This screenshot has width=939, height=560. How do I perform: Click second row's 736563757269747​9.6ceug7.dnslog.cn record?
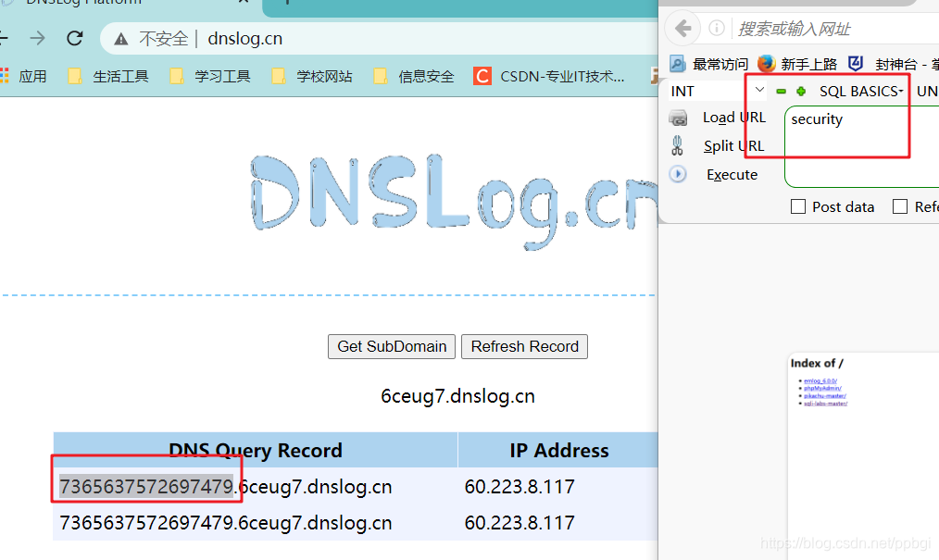pos(226,522)
